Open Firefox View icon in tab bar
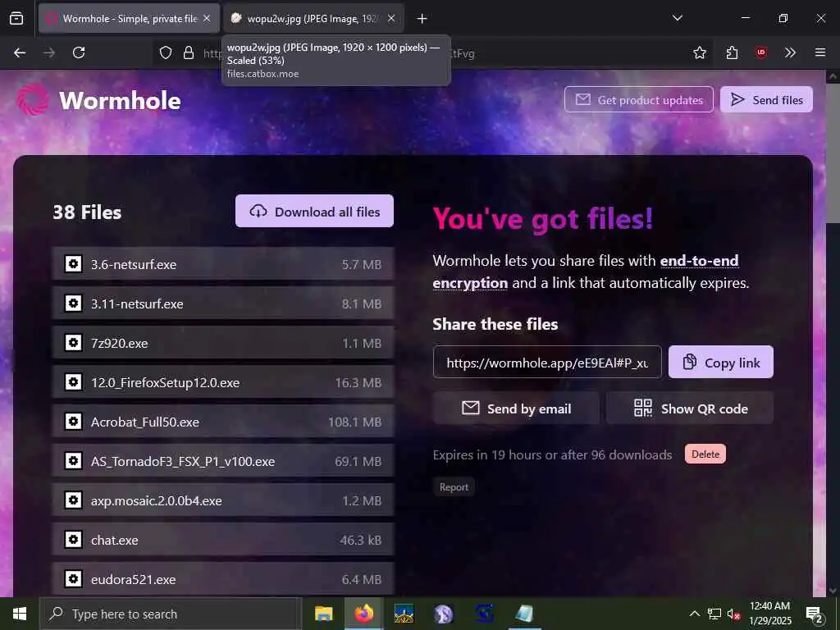This screenshot has height=630, width=840. (x=16, y=19)
